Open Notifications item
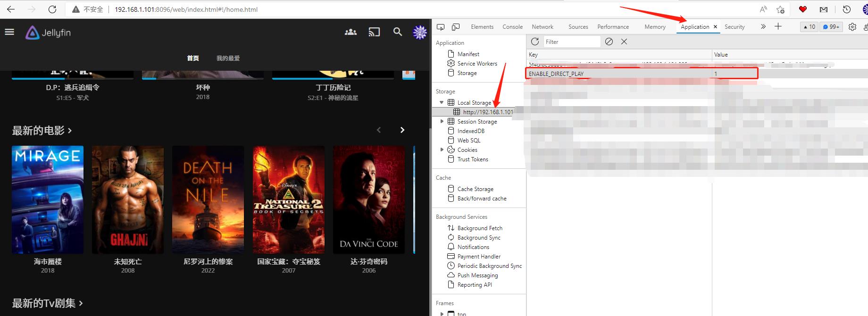This screenshot has width=868, height=316. (473, 247)
